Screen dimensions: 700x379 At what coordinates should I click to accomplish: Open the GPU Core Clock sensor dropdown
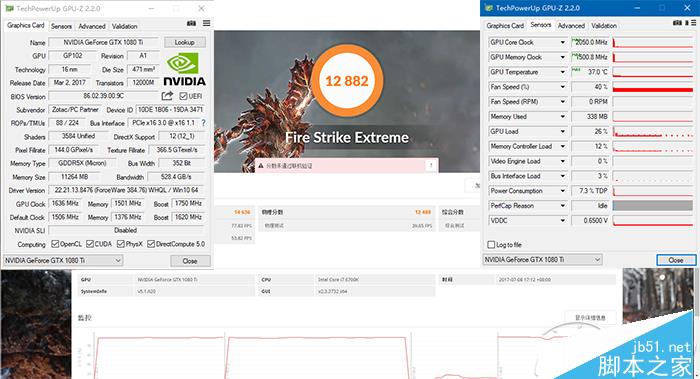562,42
